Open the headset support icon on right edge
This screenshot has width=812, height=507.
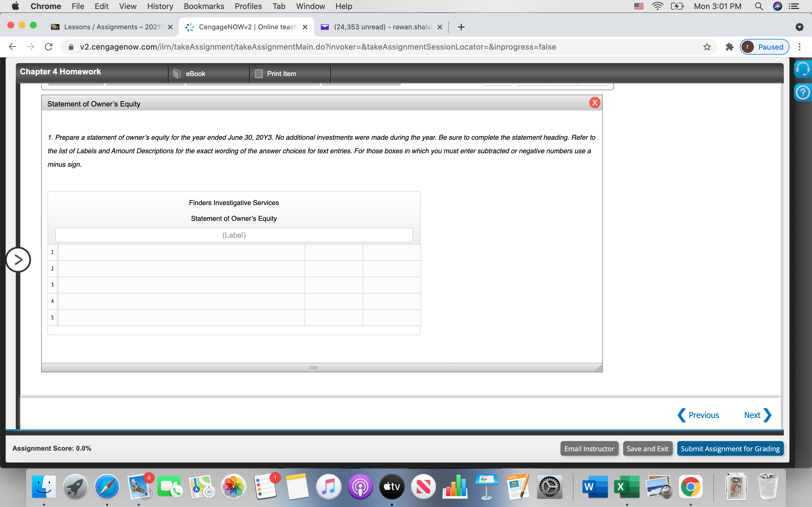804,69
